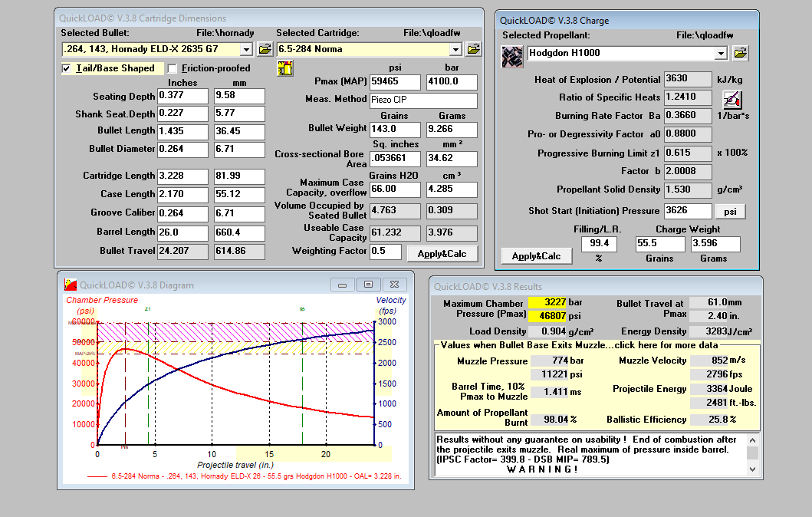Expand the Selected Cartridge dropdown
Viewport: 812px width, 517px height.
(455, 49)
